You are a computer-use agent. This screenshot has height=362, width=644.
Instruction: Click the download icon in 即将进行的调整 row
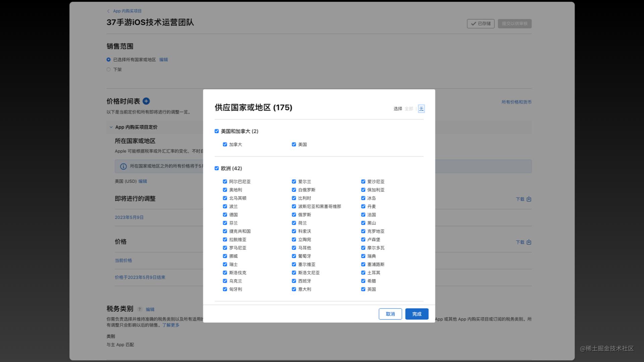click(x=529, y=199)
